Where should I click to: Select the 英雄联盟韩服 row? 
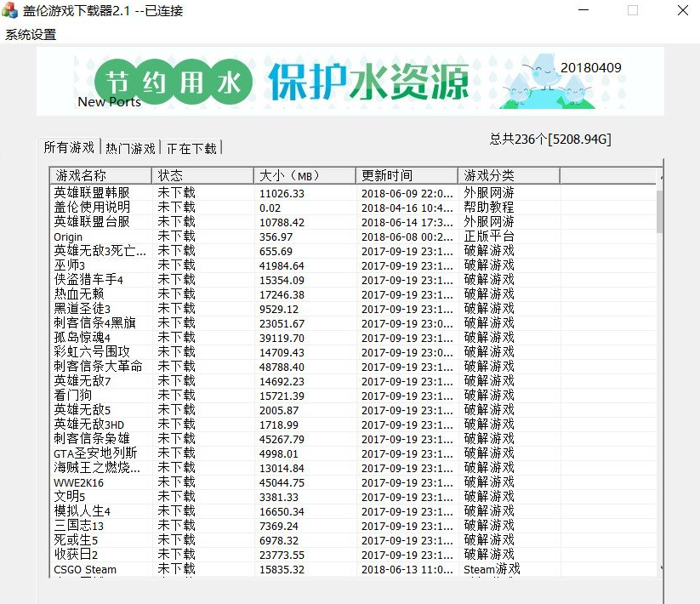(353, 193)
